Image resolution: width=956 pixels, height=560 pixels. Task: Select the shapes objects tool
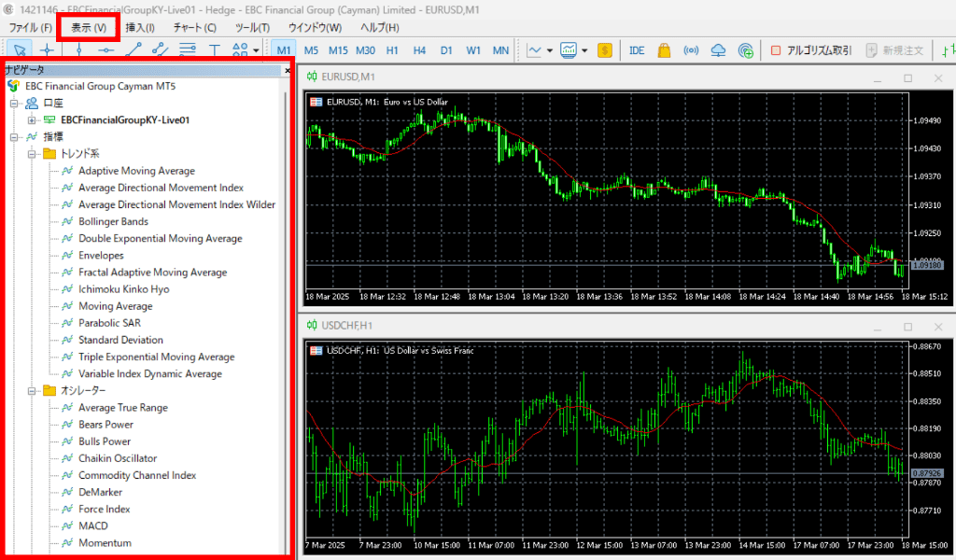point(240,50)
